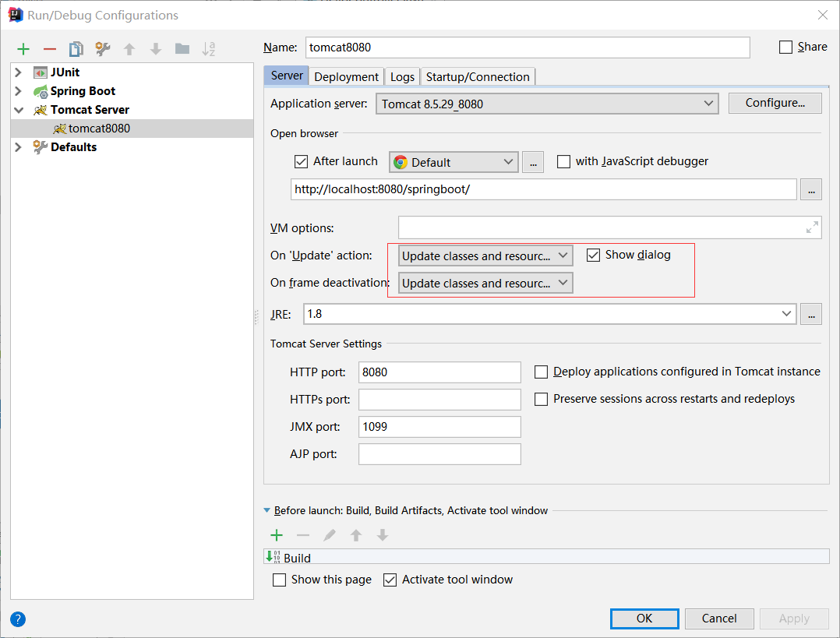The height and width of the screenshot is (638, 840).
Task: Add a before-launch task
Action: [x=277, y=535]
